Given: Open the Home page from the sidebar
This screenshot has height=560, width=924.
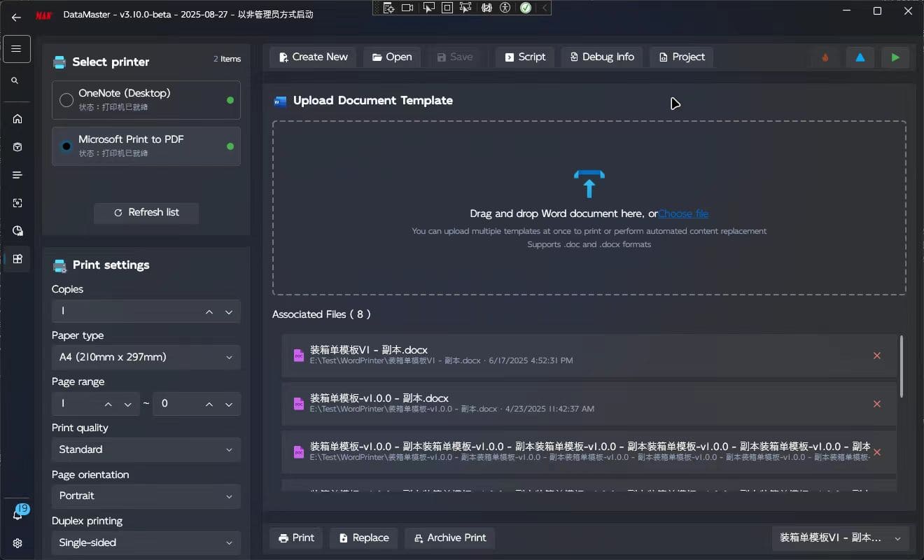Looking at the screenshot, I should 17,119.
